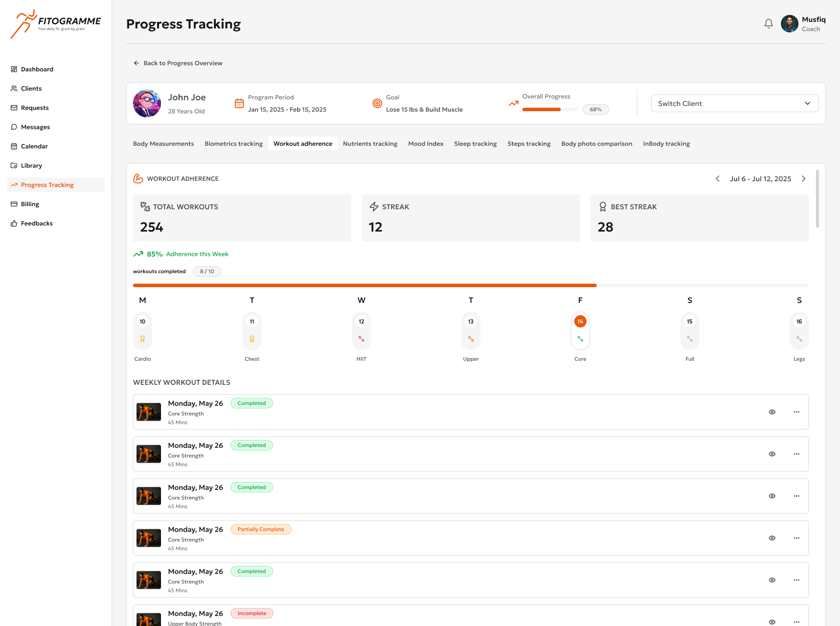Select the Dashboard sidebar icon
The height and width of the screenshot is (626, 840).
click(14, 69)
